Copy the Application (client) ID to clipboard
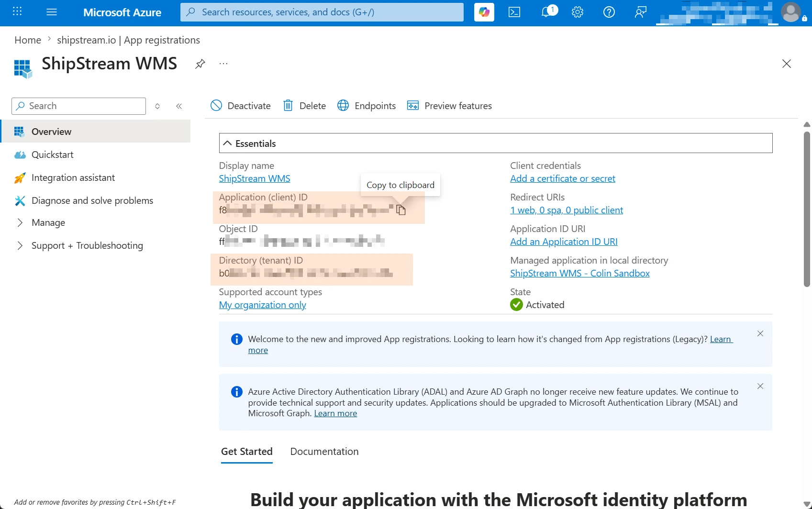Viewport: 812px width, 509px height. (x=401, y=210)
